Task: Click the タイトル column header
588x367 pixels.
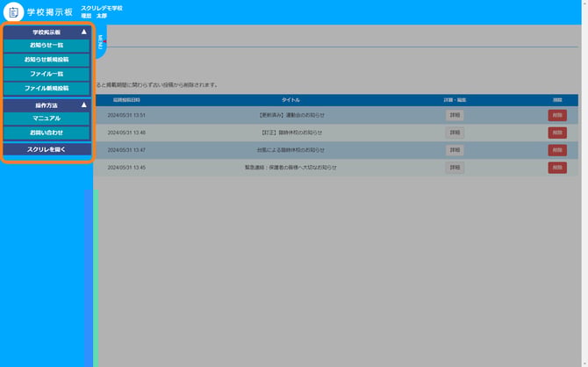Action: [290, 100]
